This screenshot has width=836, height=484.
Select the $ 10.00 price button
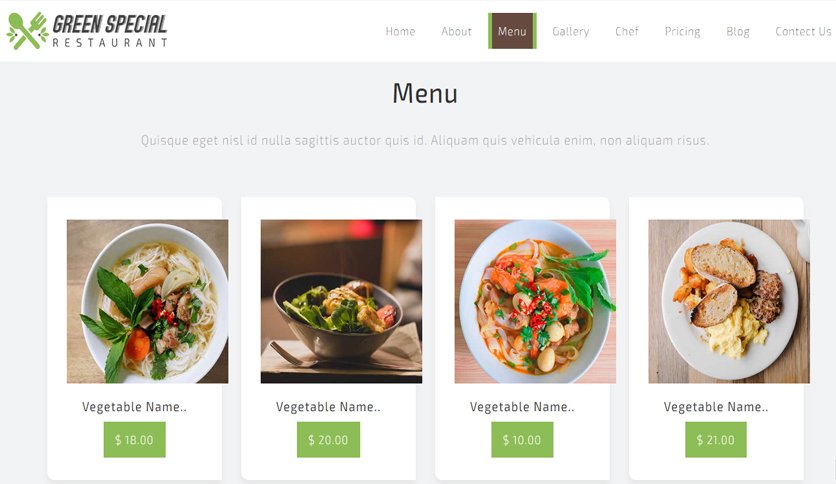coord(522,440)
